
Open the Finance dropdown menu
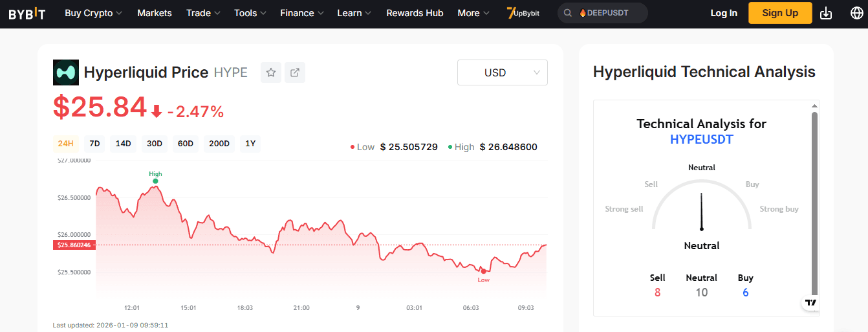click(x=301, y=13)
